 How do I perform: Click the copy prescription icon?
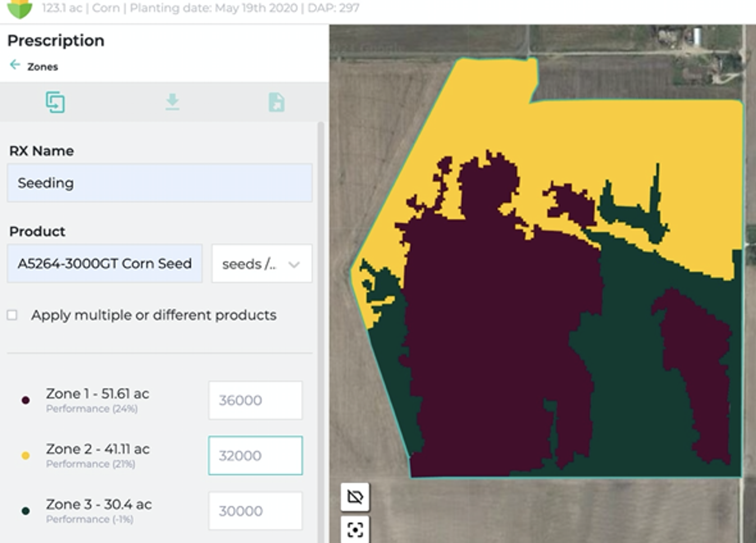(x=55, y=102)
